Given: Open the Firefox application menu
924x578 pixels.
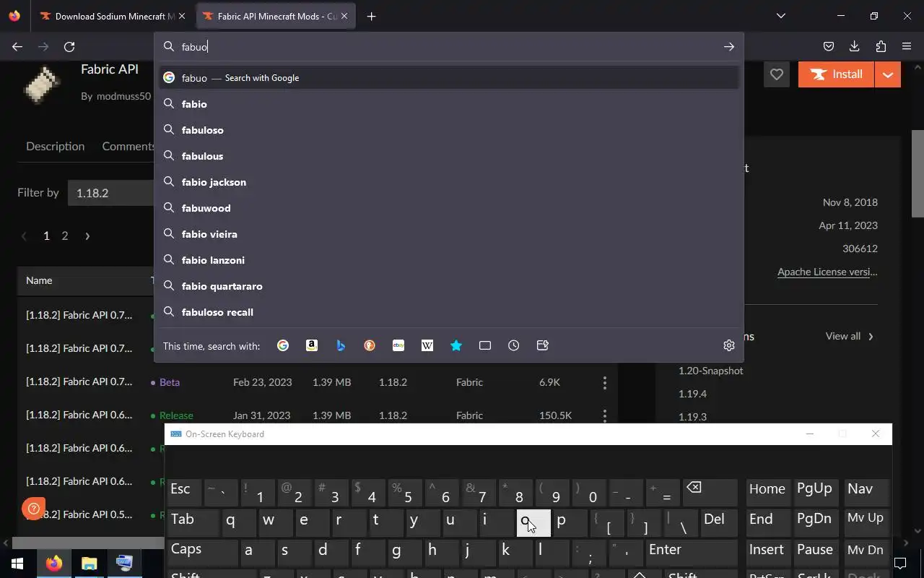Looking at the screenshot, I should click(907, 46).
